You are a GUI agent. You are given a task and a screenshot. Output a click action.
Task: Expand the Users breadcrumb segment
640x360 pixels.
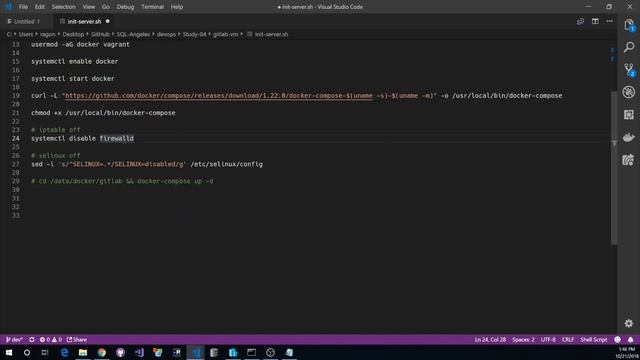[26, 34]
